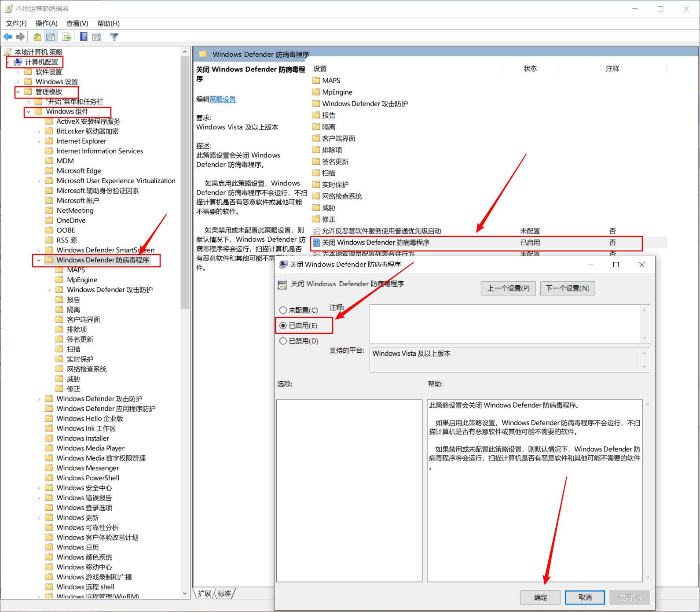Toggle the show/hide console tree icon
The width and height of the screenshot is (700, 612).
51,37
